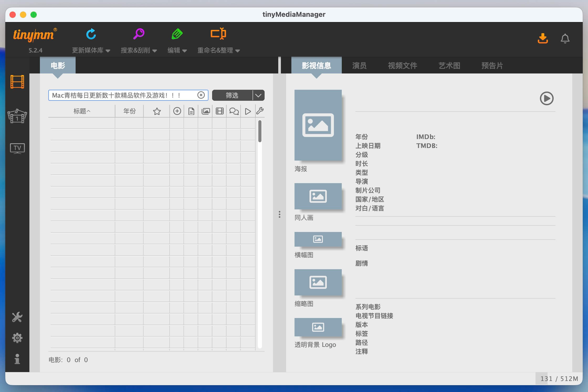Clear the search field with X icon
588x392 pixels.
click(x=201, y=95)
